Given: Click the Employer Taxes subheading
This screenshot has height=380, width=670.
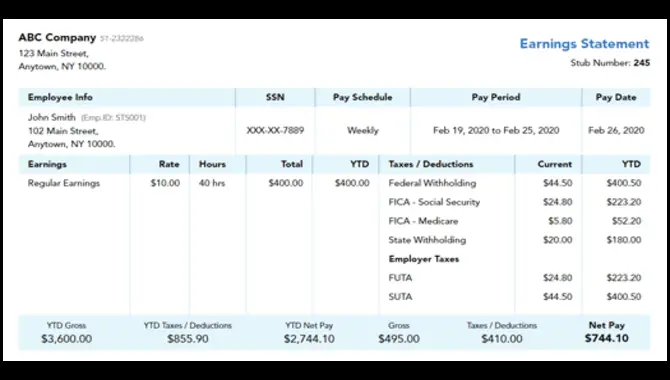Looking at the screenshot, I should tap(423, 259).
